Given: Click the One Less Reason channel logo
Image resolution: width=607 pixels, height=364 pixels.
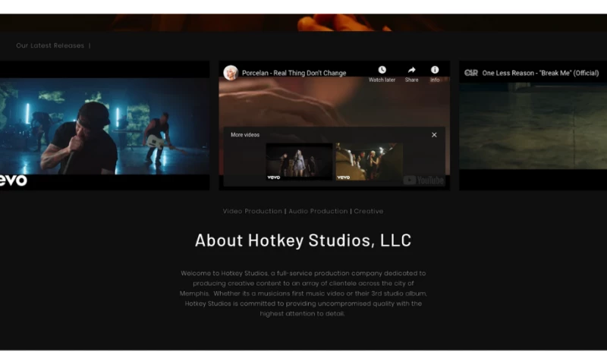Looking at the screenshot, I should point(471,73).
